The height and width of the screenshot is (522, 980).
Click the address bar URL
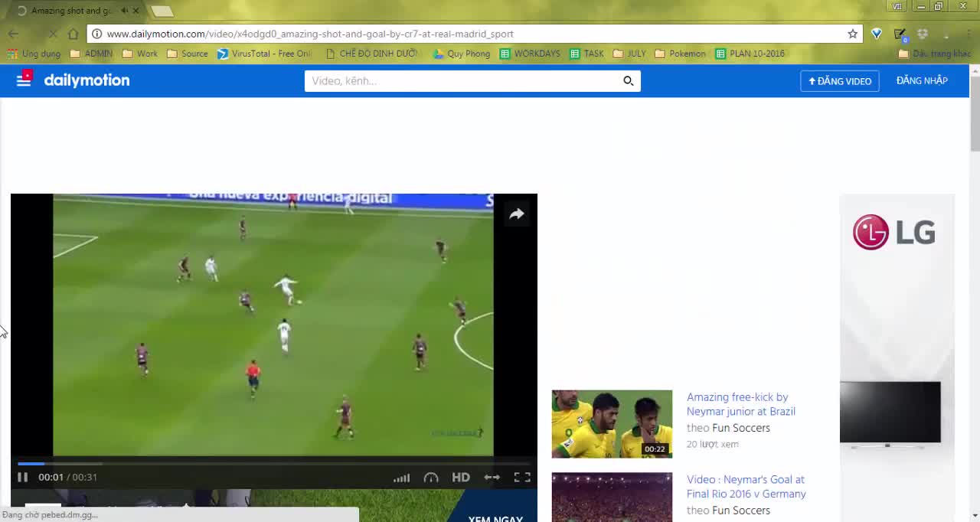point(310,34)
